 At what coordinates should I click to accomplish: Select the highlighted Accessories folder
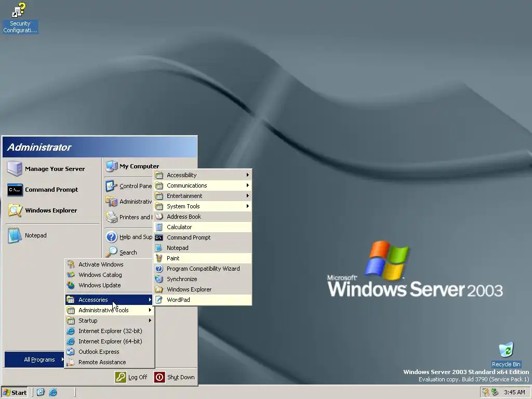pos(109,300)
